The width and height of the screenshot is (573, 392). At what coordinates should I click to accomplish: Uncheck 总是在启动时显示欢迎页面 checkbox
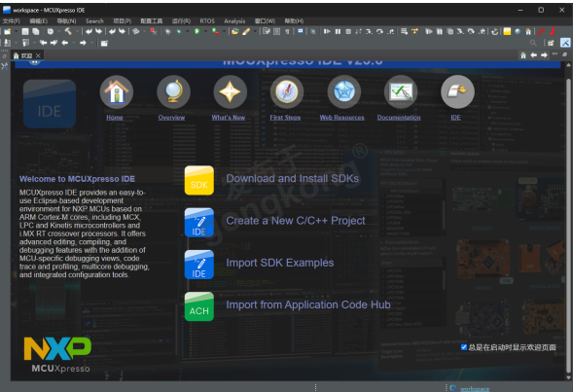464,347
